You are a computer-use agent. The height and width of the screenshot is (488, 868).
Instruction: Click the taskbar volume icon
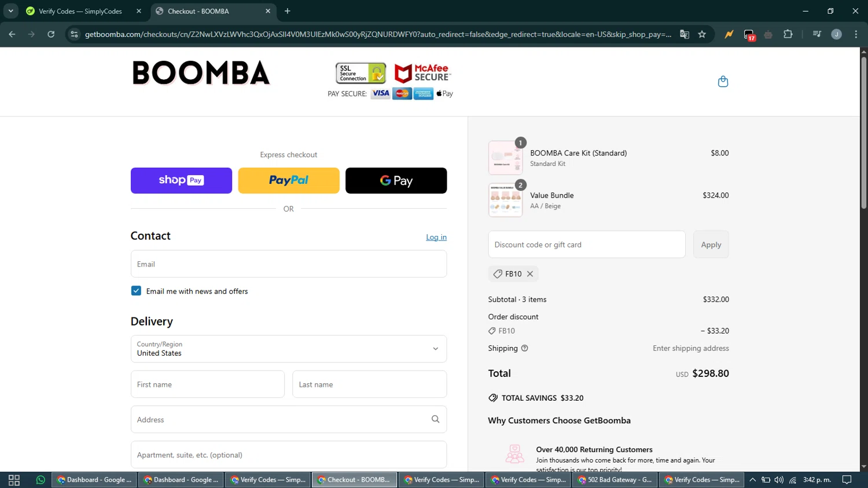tap(779, 480)
